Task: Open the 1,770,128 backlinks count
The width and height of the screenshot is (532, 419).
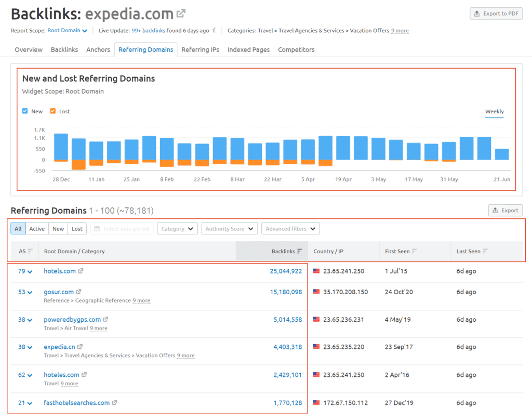Action: (288, 403)
